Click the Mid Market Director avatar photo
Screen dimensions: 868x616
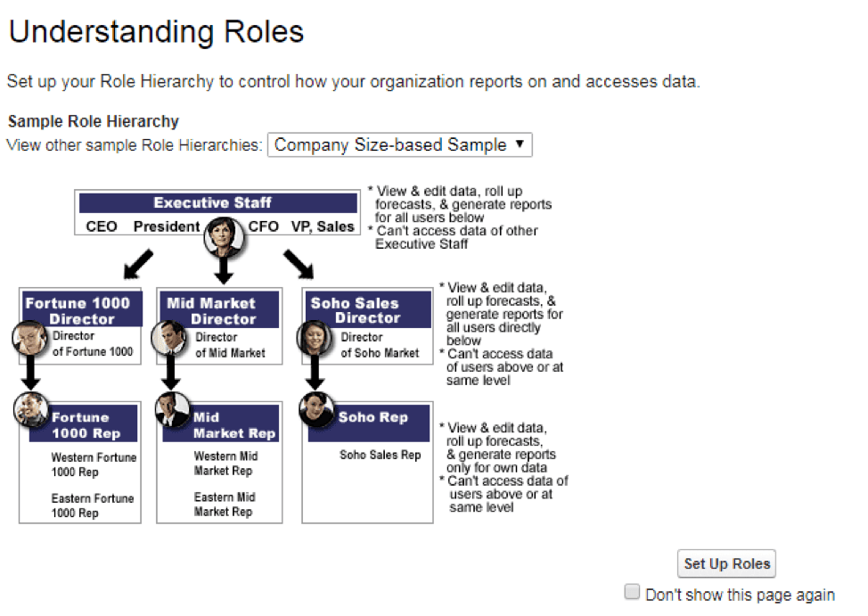click(x=170, y=338)
